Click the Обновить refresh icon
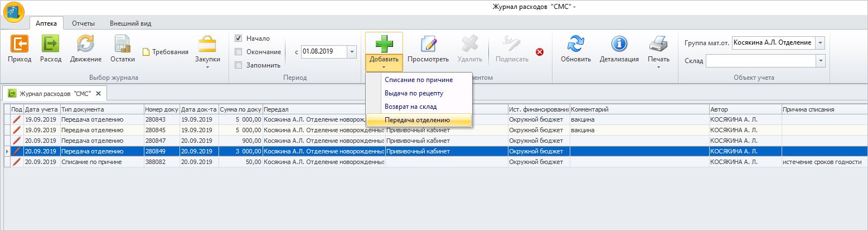The image size is (868, 231). tap(575, 45)
